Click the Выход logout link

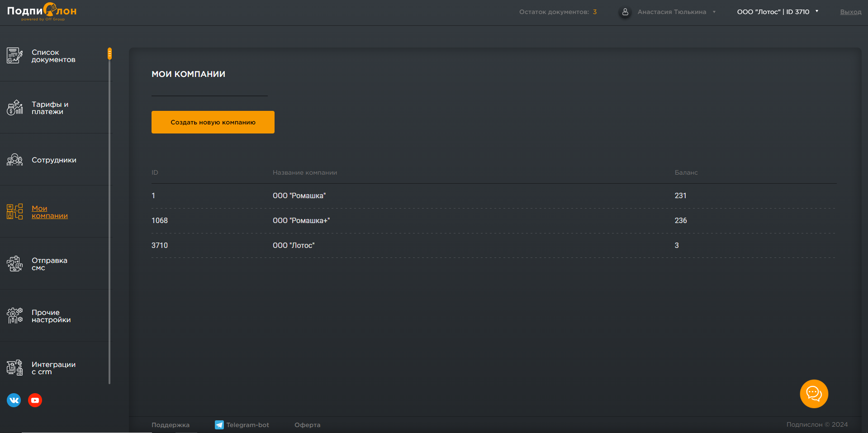(851, 12)
